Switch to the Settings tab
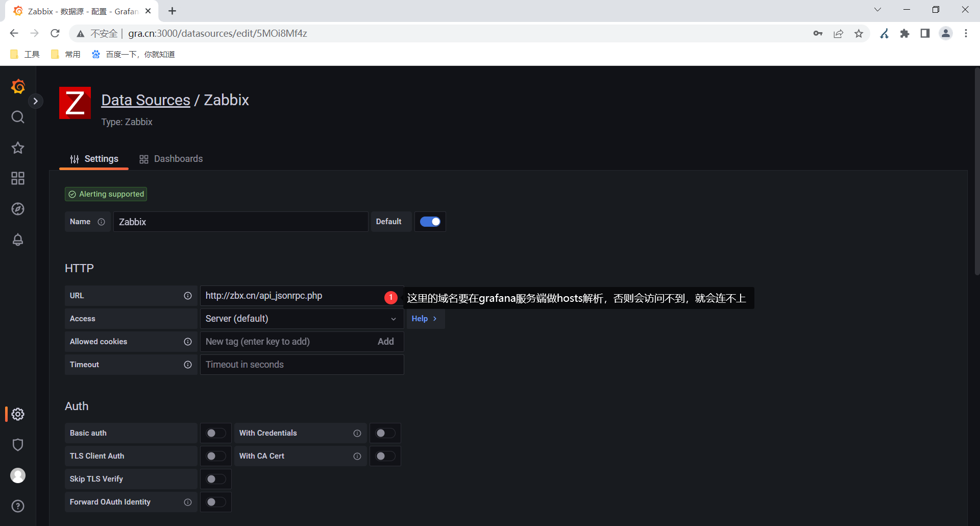The image size is (980, 526). [x=94, y=159]
